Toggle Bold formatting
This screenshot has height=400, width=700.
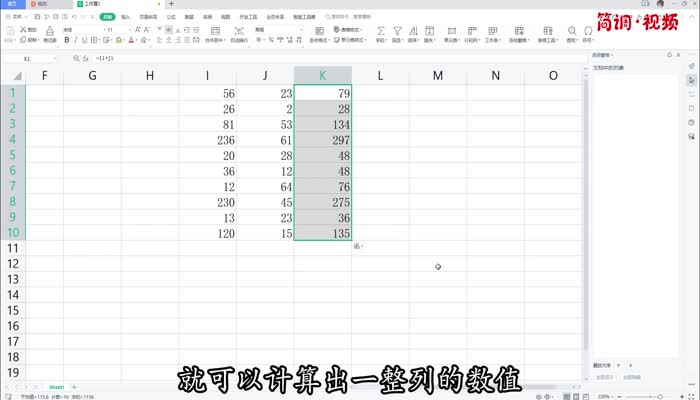[x=65, y=41]
